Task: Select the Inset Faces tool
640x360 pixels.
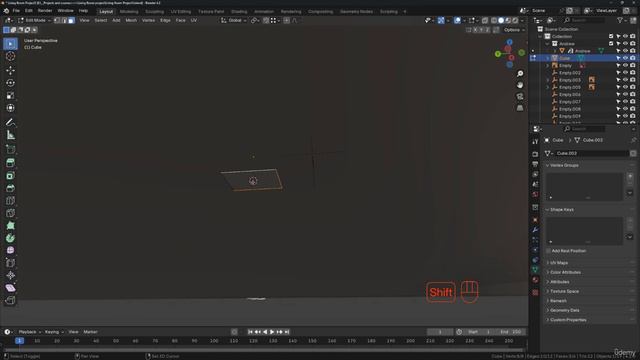Action: tap(10, 176)
